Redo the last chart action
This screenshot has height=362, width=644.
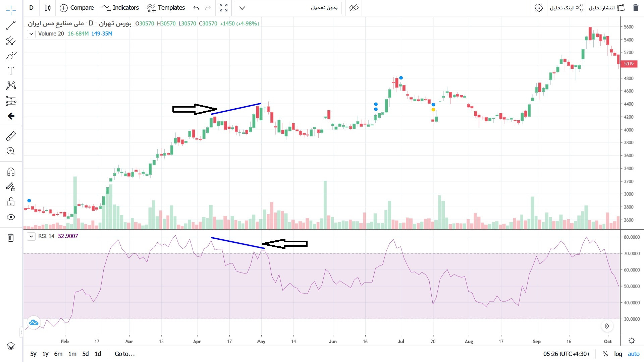(208, 8)
